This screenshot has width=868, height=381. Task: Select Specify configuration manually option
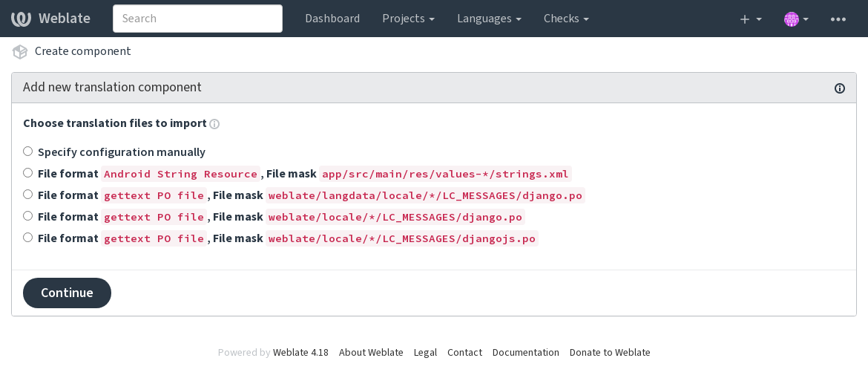27,152
